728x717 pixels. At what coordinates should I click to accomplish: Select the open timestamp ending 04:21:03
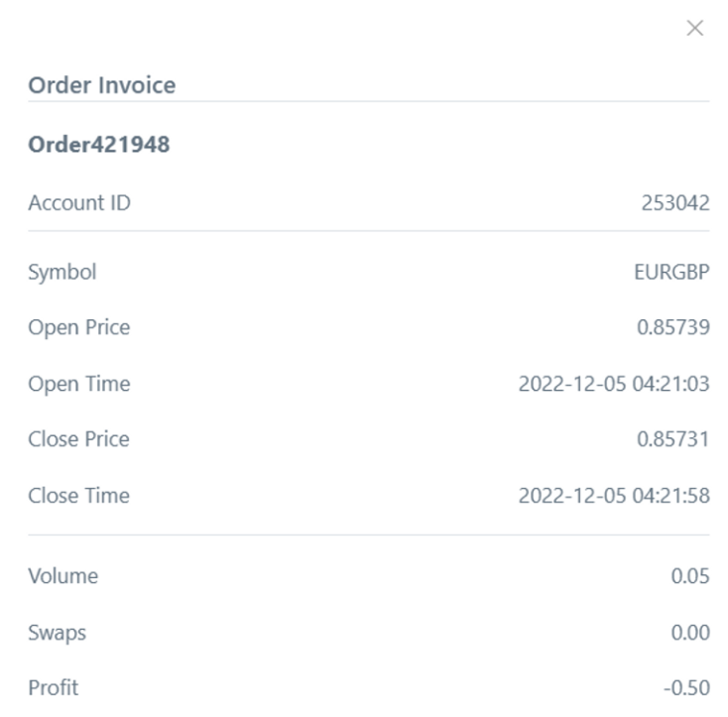(614, 384)
